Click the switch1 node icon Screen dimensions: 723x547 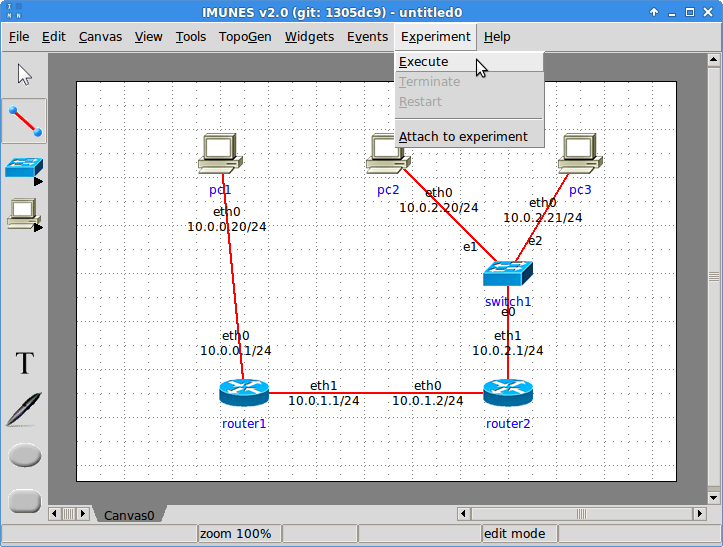click(508, 274)
